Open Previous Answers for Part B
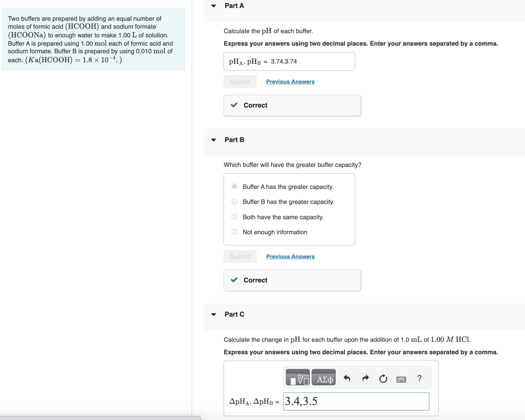525x420 pixels. tap(290, 256)
